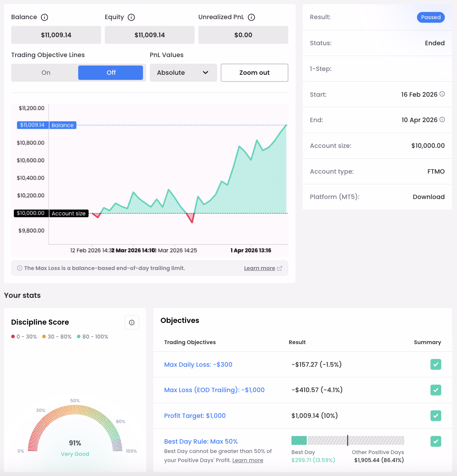Click the Unrealized PnL info icon
This screenshot has height=476, width=457.
pos(251,17)
